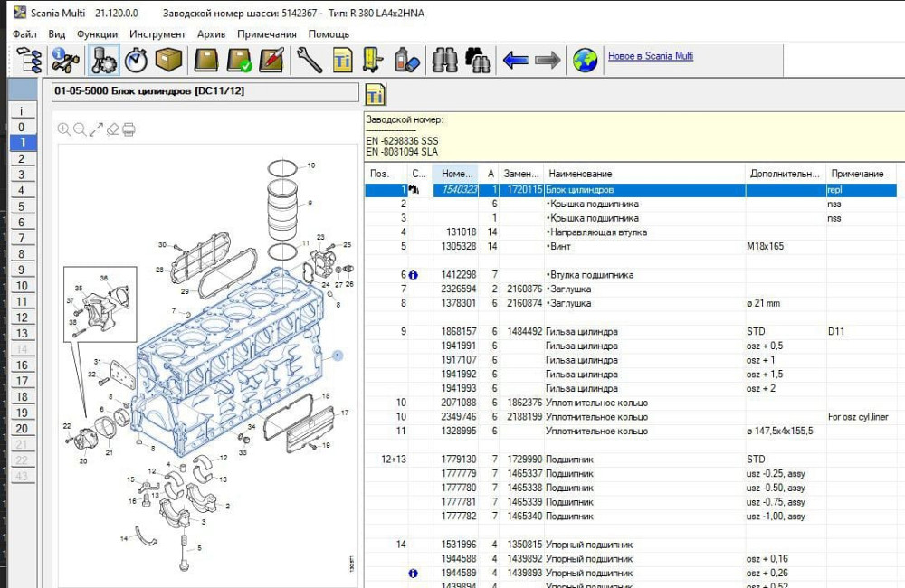The width and height of the screenshot is (905, 588).
Task: Select page 19 in the left sidebar
Action: 21,413
